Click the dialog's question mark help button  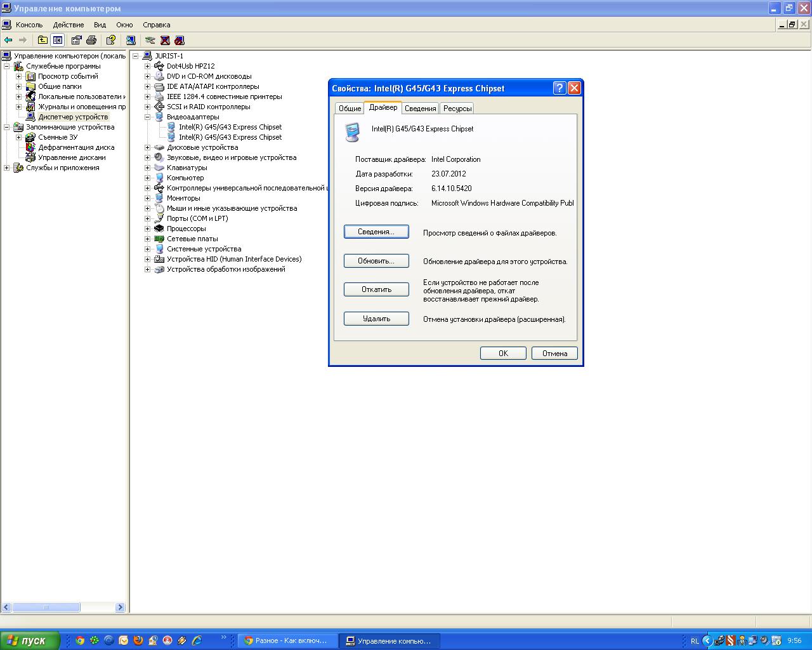click(559, 88)
